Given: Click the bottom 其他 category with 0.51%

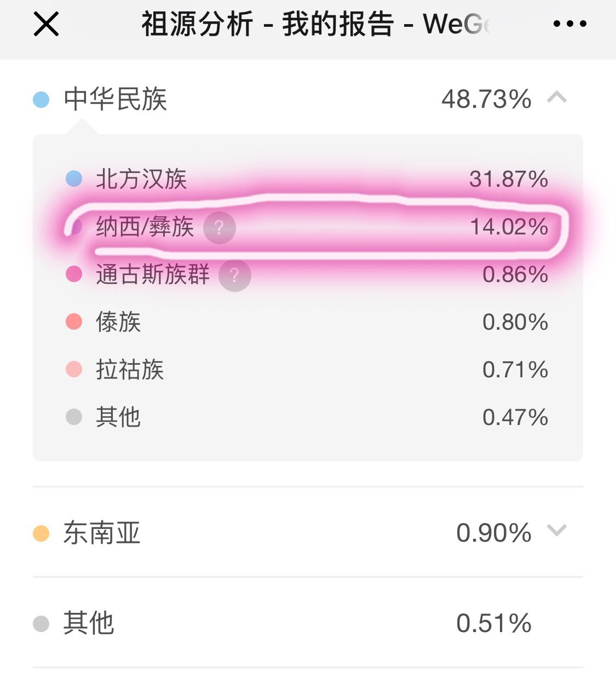Looking at the screenshot, I should (308, 623).
